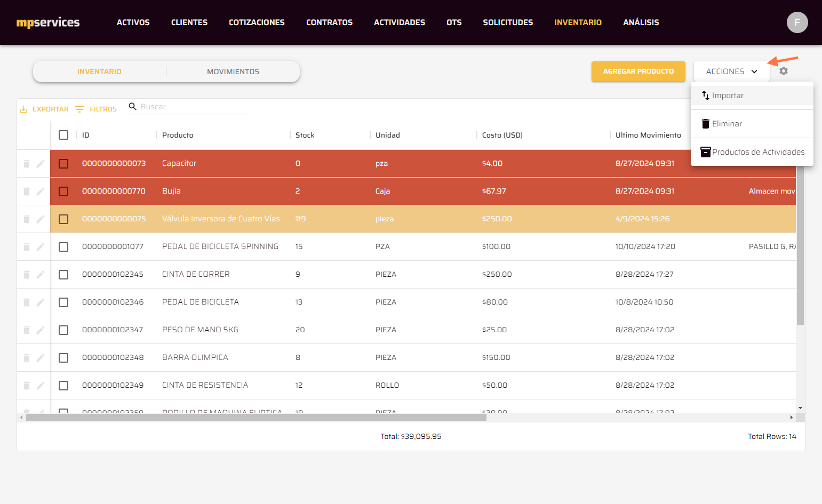Toggle the select-all header checkbox
Screen dimensions: 822x504
[63, 135]
